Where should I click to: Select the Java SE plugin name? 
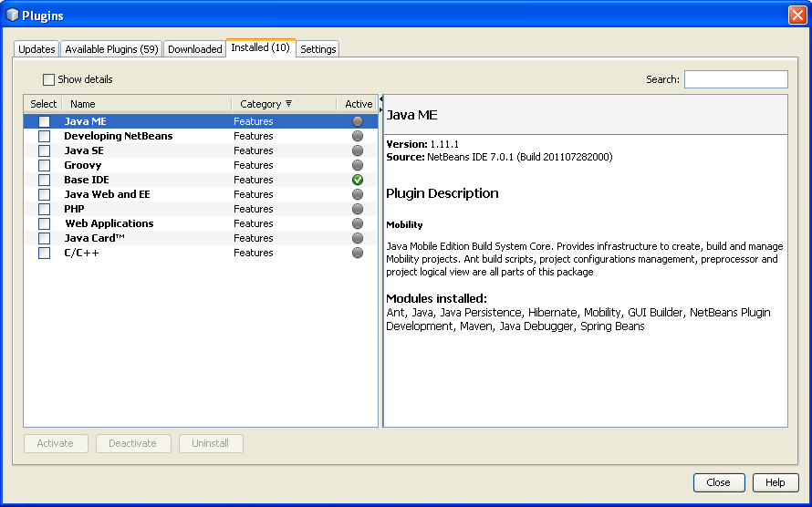(84, 150)
